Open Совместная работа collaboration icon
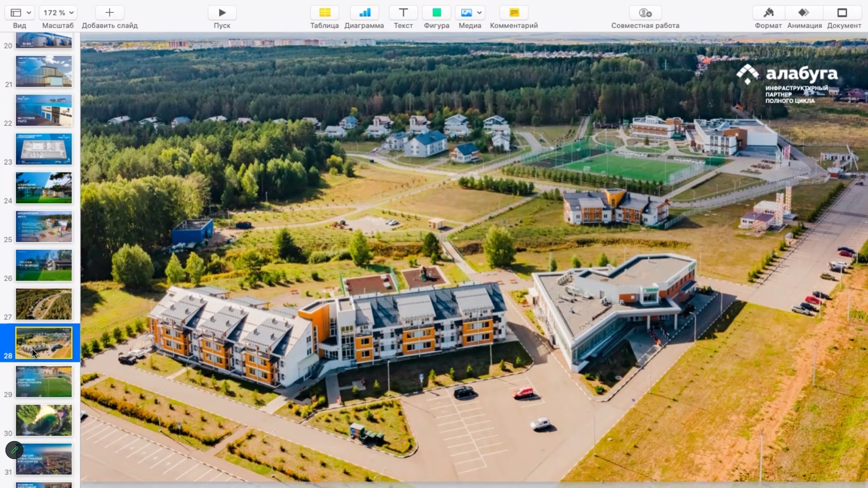The image size is (868, 488). click(645, 13)
